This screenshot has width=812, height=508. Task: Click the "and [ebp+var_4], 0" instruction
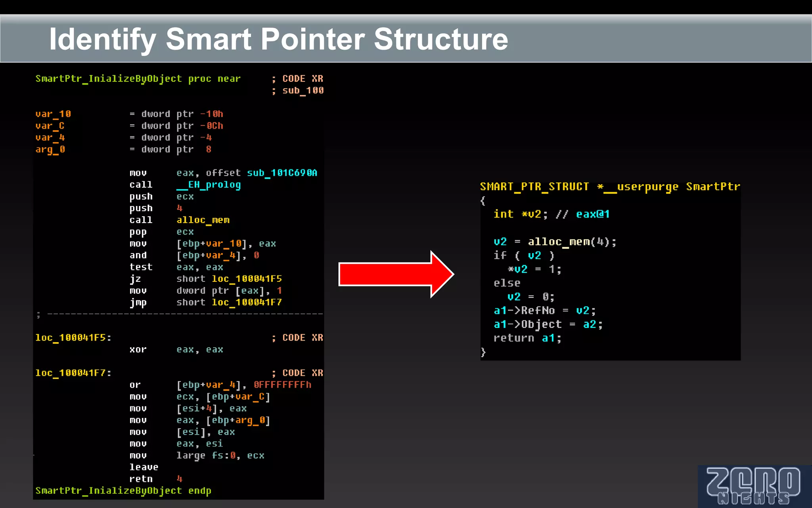pyautogui.click(x=194, y=256)
